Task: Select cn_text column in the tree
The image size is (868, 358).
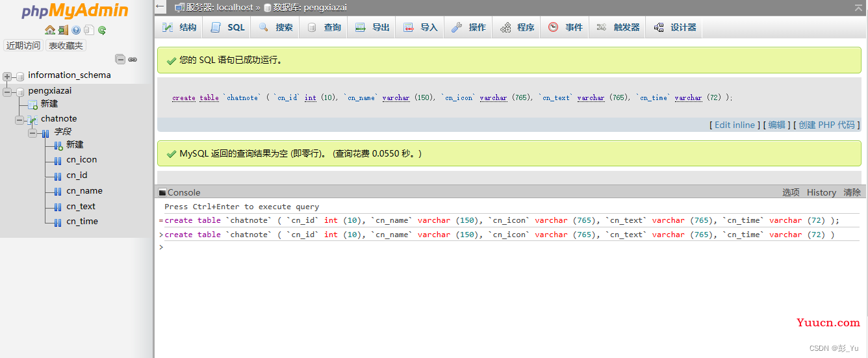Action: click(x=81, y=207)
